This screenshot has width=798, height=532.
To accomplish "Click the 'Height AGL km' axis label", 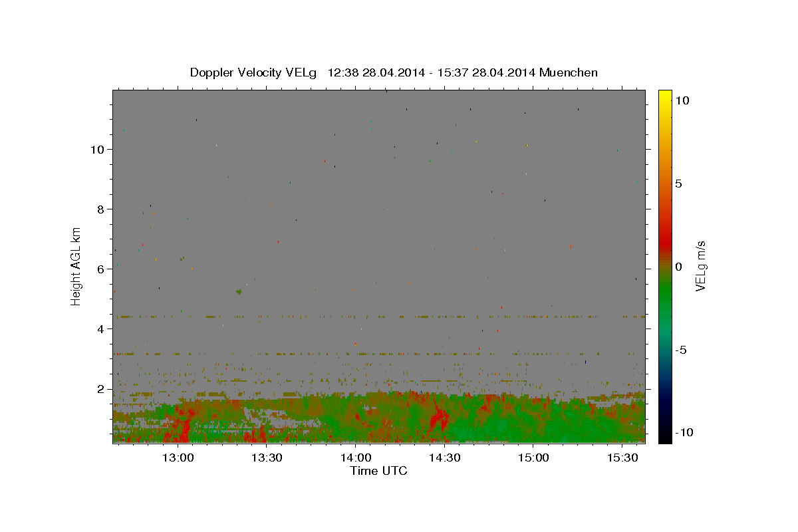I will (x=76, y=267).
